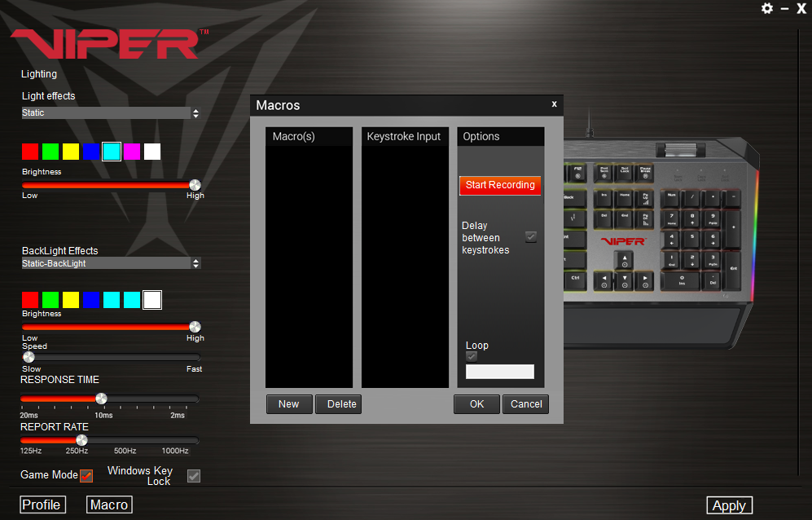Open the settings gear icon
The height and width of the screenshot is (520, 812).
point(766,8)
